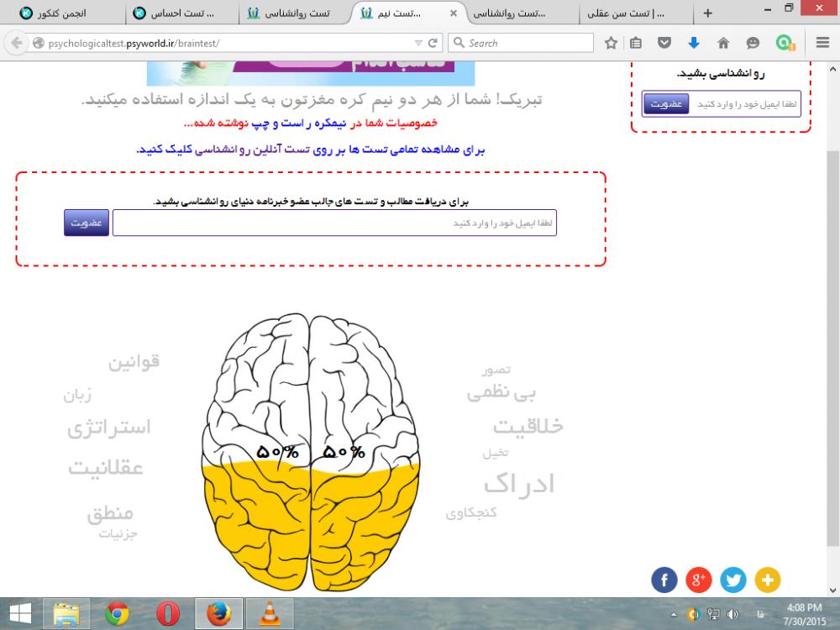Open the URL history dropdown arrow
The width and height of the screenshot is (840, 630).
tap(419, 43)
